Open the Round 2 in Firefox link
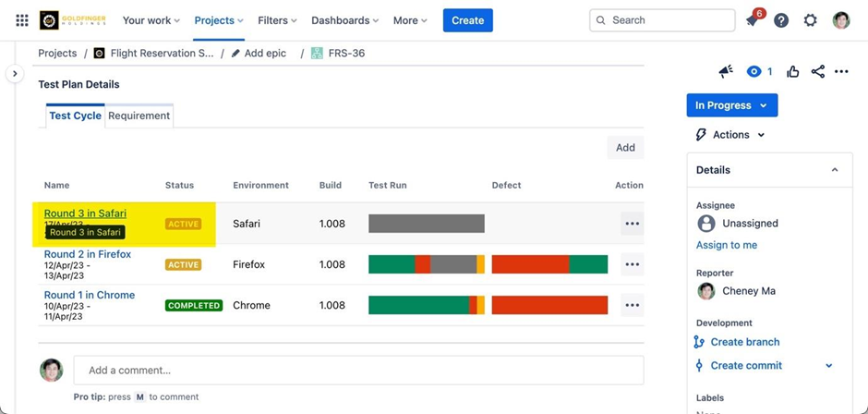 pos(88,254)
